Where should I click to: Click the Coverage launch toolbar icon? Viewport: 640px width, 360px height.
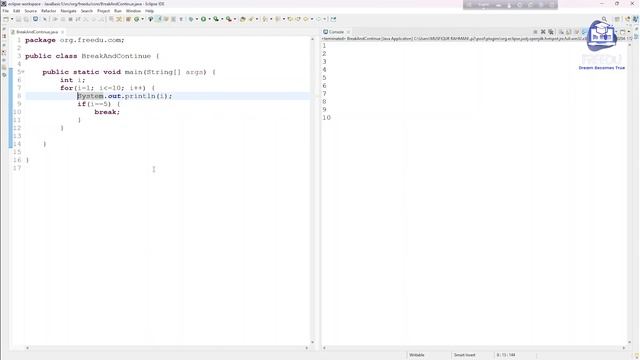[216, 19]
